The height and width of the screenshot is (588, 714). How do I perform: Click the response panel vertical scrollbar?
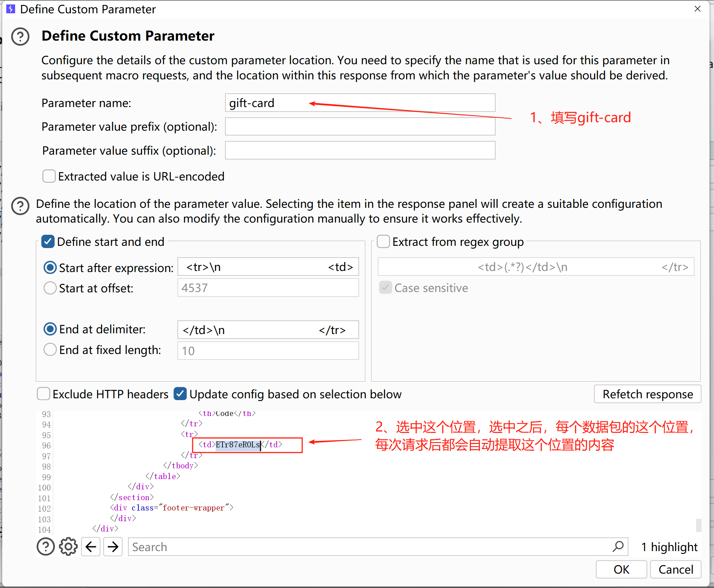(x=698, y=525)
